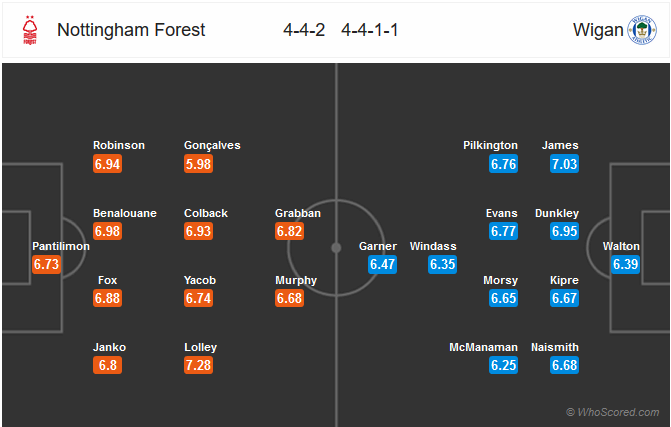Click the WhoScored.com watermark
The image size is (671, 427).
tap(612, 412)
